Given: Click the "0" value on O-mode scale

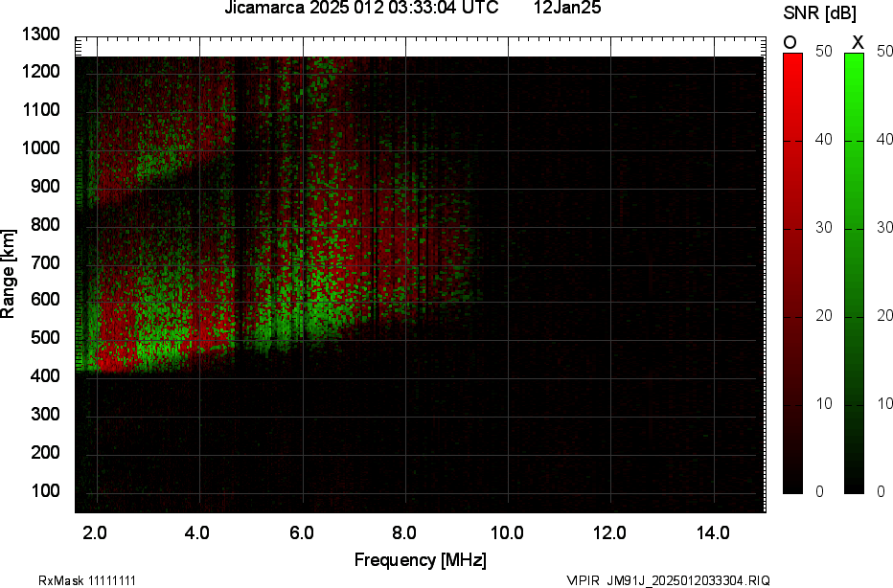Looking at the screenshot, I should (x=819, y=491).
